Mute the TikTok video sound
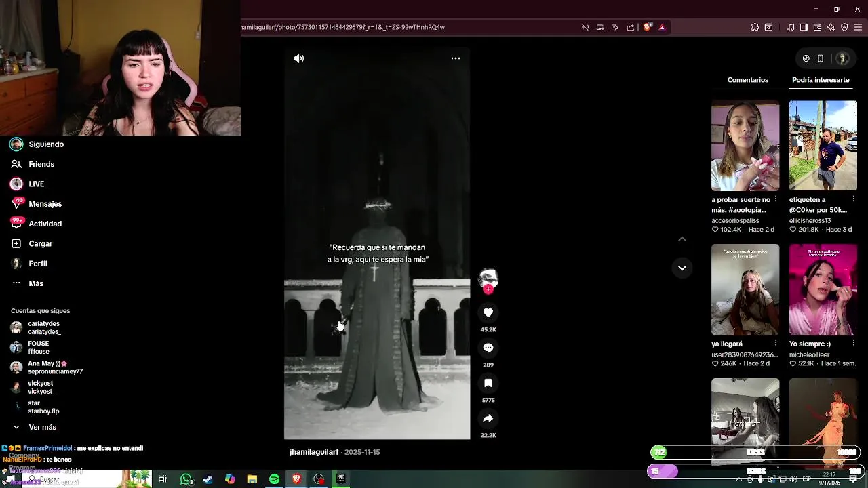This screenshot has height=488, width=868. pyautogui.click(x=299, y=58)
